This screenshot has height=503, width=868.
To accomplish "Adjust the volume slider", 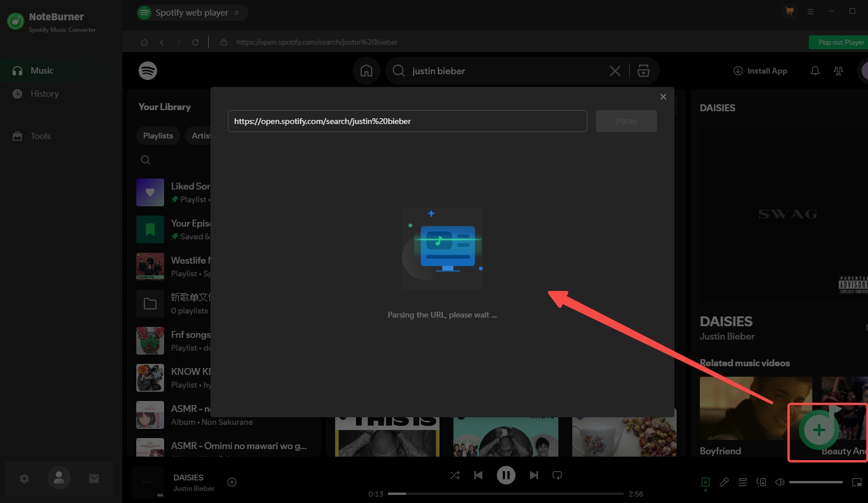I will pos(815,482).
